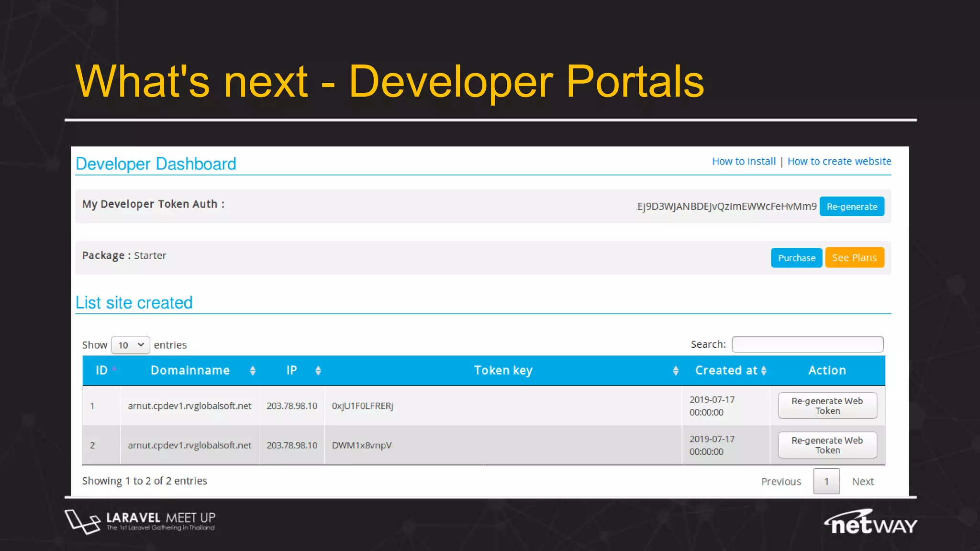Click domain name in row 2
The image size is (980, 551).
[x=189, y=445]
